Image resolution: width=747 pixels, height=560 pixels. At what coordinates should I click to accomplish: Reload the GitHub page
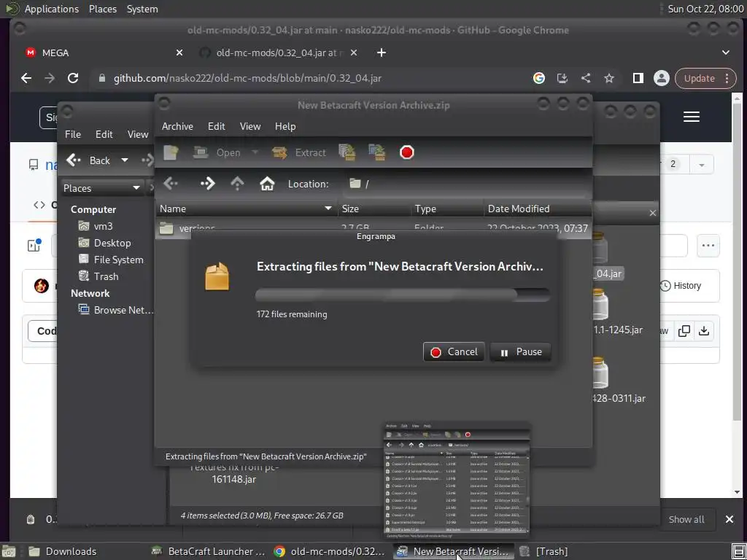coord(73,78)
